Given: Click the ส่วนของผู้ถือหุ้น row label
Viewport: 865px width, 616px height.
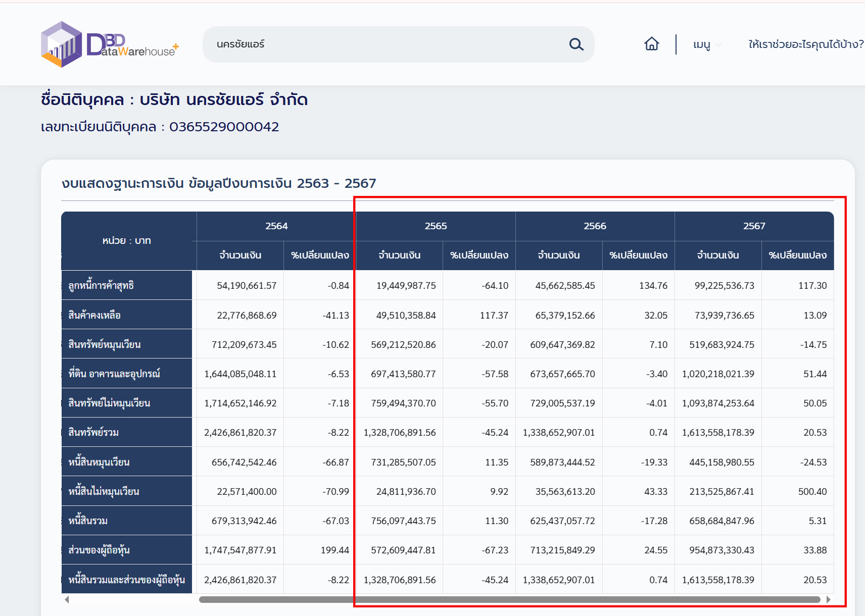Looking at the screenshot, I should click(99, 550).
